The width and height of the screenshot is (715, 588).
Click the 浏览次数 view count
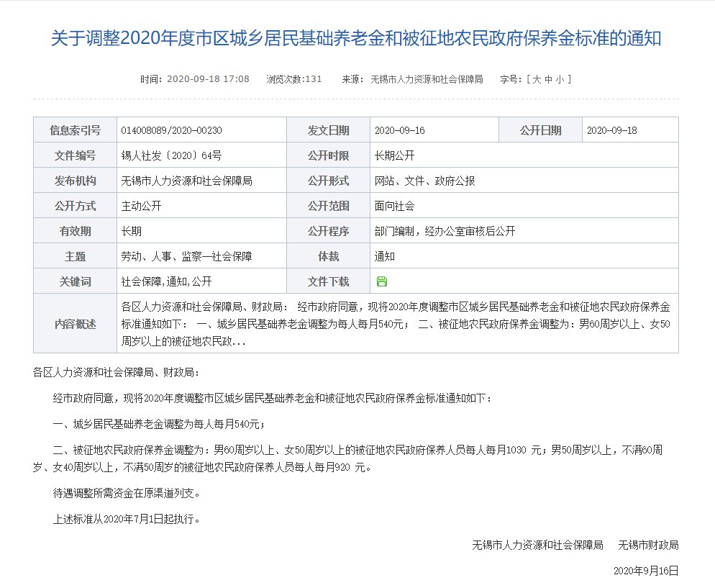pyautogui.click(x=294, y=79)
